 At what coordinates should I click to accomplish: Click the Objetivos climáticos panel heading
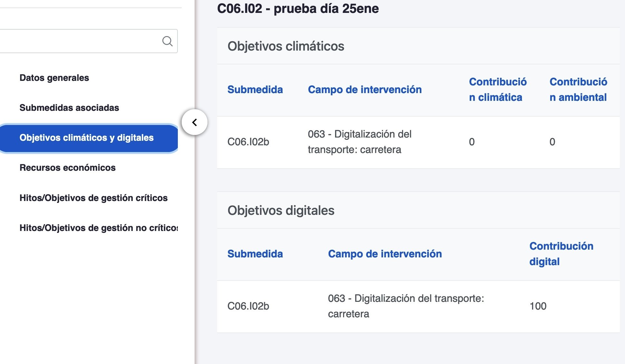click(x=286, y=46)
